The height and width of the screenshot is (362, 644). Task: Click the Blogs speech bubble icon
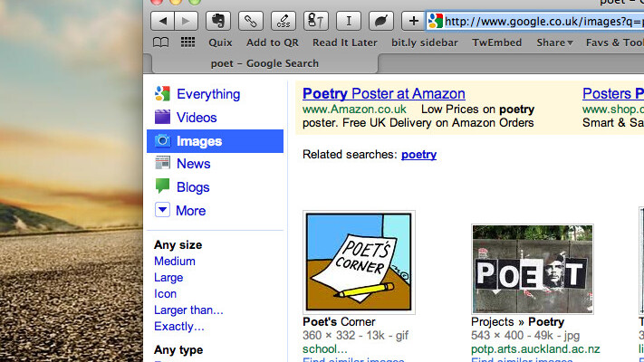point(162,186)
